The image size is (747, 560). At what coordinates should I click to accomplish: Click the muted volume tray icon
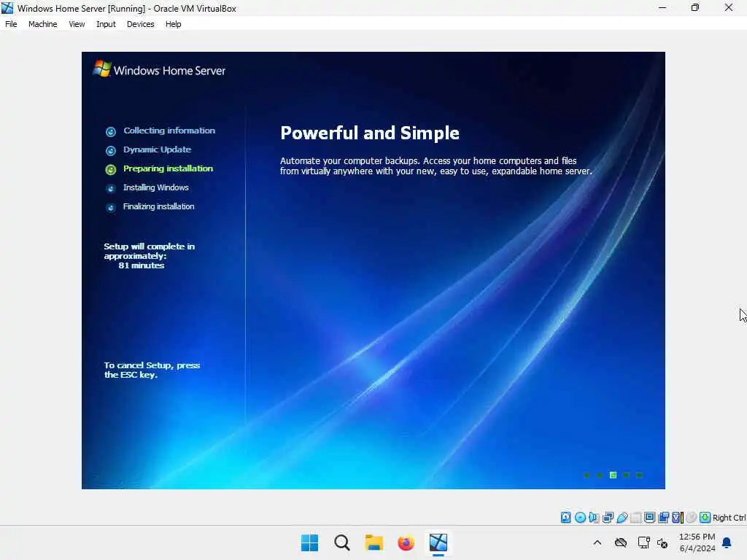pos(662,542)
